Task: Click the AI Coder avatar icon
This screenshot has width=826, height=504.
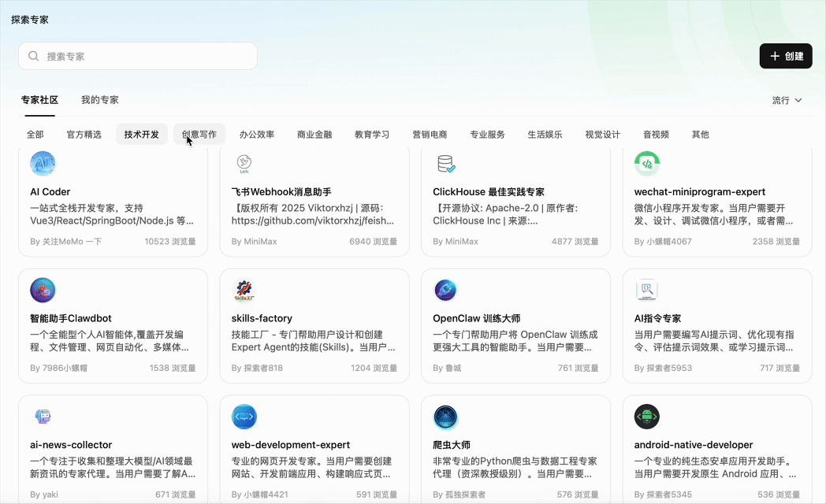Action: click(43, 164)
